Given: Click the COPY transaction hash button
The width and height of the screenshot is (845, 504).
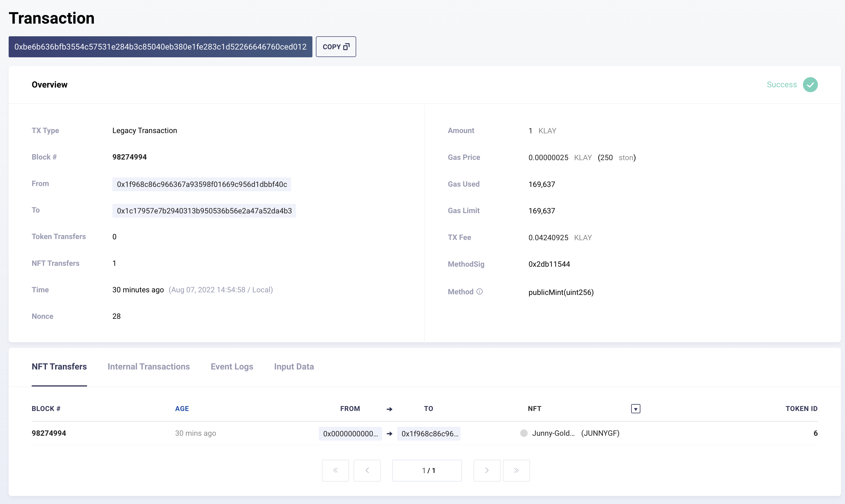Looking at the screenshot, I should click(x=336, y=47).
